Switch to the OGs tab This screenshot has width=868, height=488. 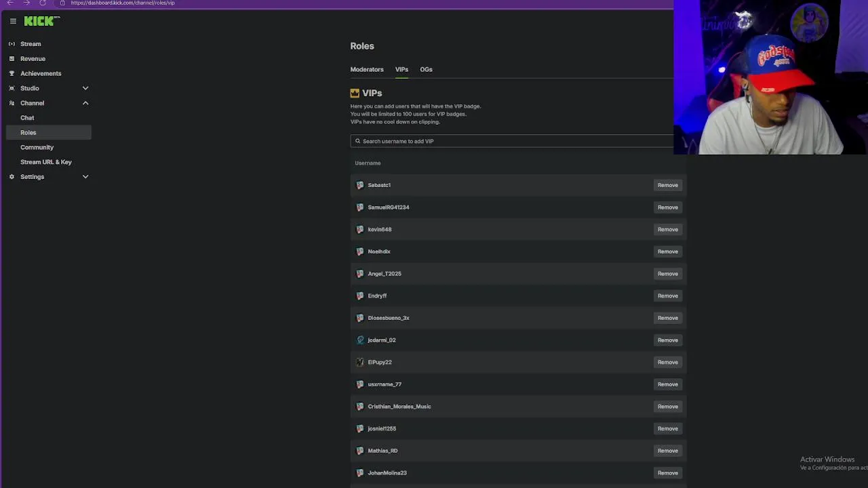426,69
